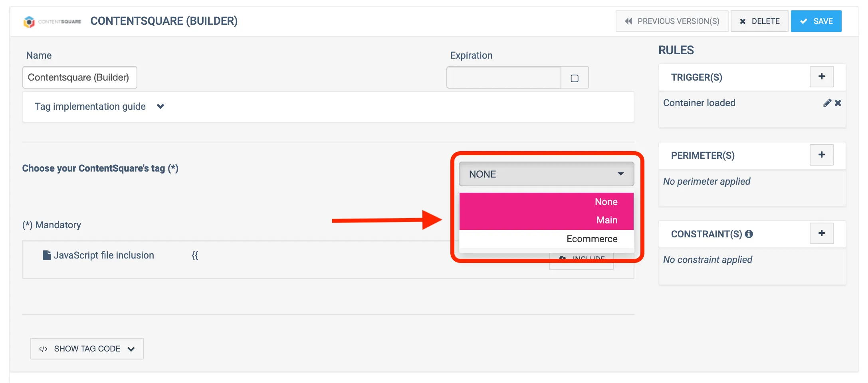
Task: Remove the Container loaded trigger
Action: tap(838, 103)
